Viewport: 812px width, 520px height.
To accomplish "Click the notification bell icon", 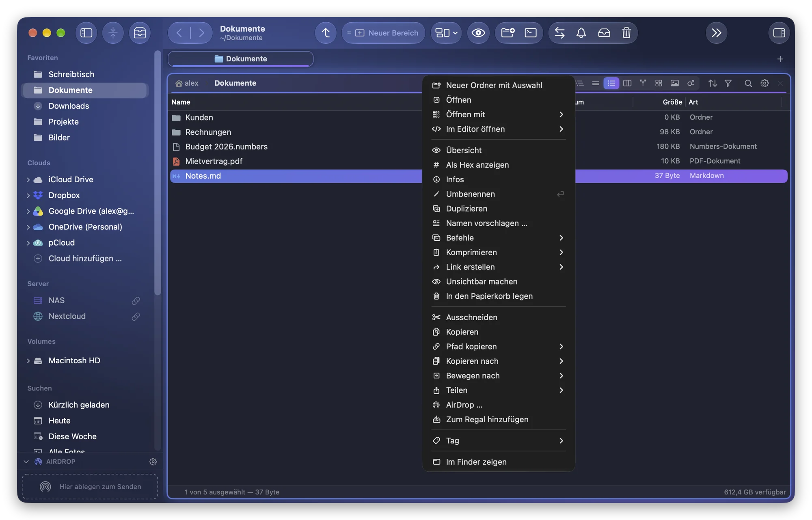I will [581, 33].
